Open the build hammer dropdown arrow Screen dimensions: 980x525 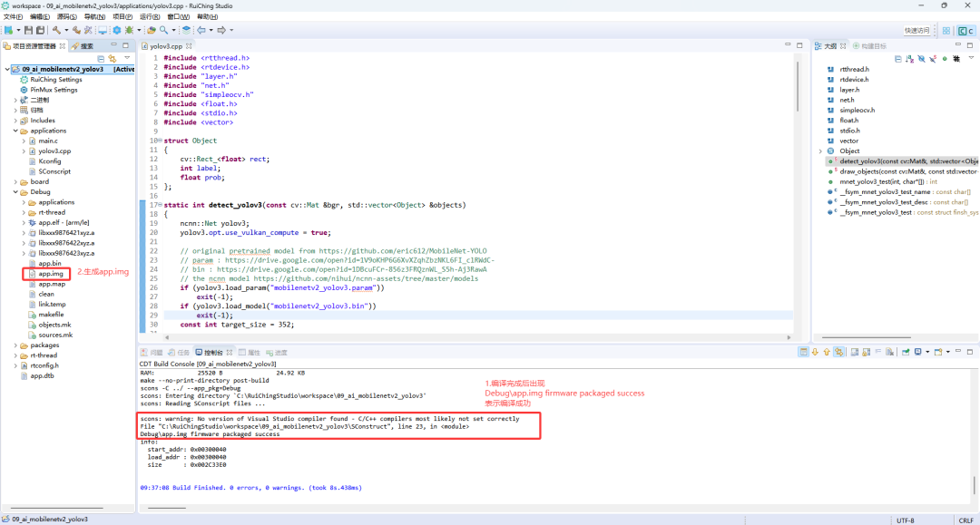tap(66, 30)
